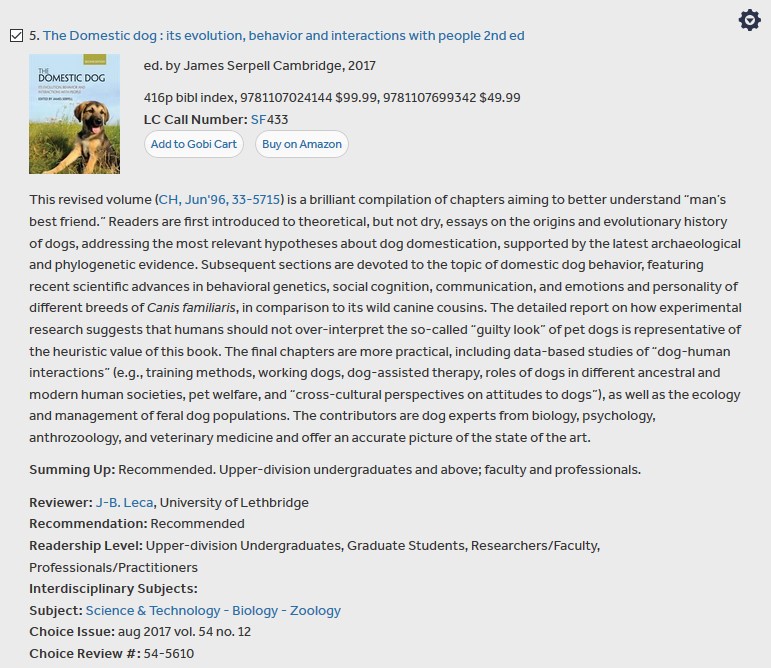Viewport: 771px width, 668px height.
Task: Click the editor James Serpell publication line
Action: tap(260, 66)
